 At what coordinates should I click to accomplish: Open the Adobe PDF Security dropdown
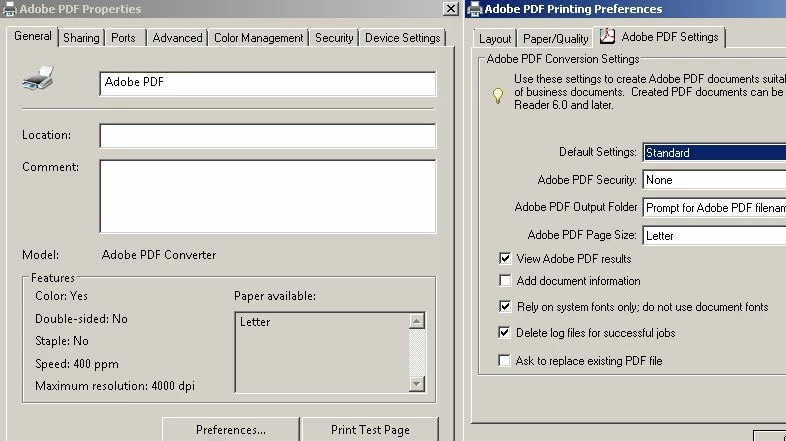click(714, 179)
